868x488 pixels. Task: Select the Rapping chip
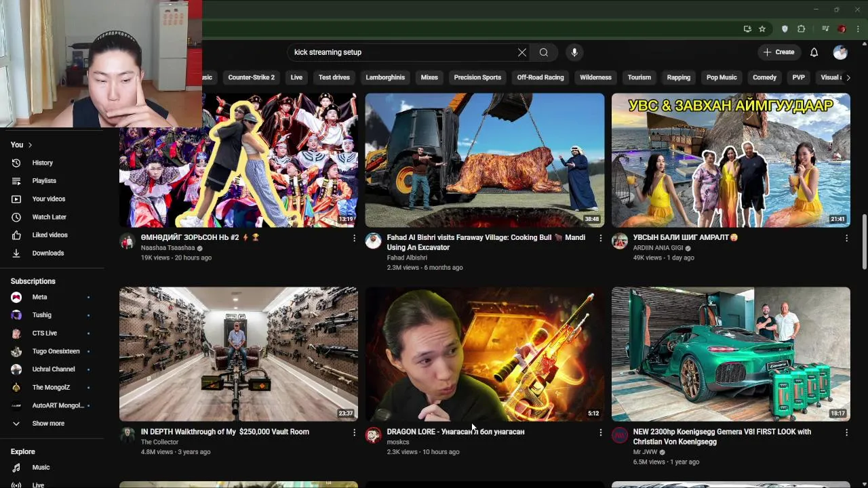click(x=678, y=77)
